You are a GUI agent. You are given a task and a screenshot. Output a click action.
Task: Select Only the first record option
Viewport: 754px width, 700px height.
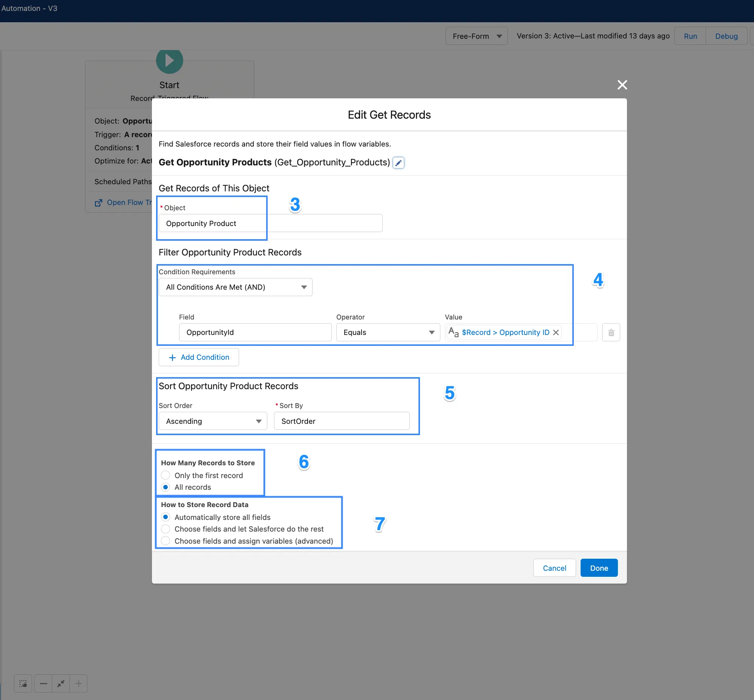point(166,475)
